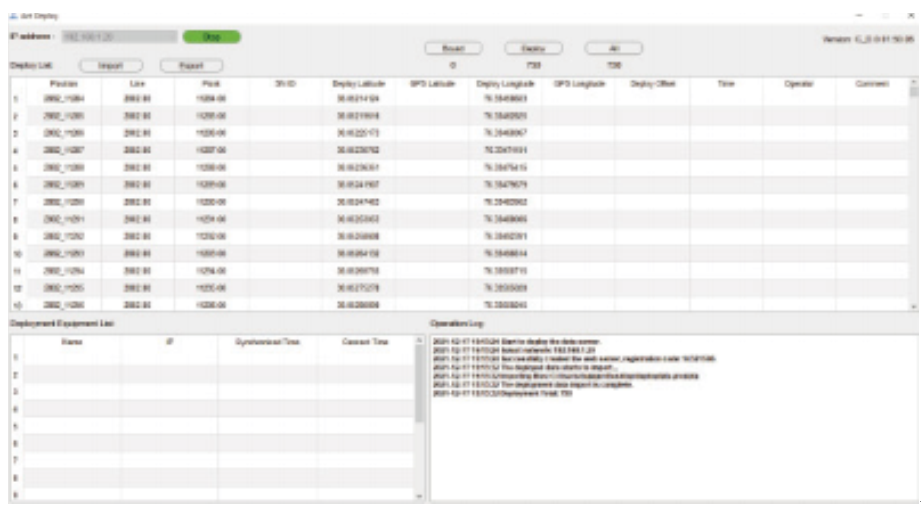Click the Name column header in equipment list
This screenshot has width=921, height=507.
pyautogui.click(x=72, y=342)
